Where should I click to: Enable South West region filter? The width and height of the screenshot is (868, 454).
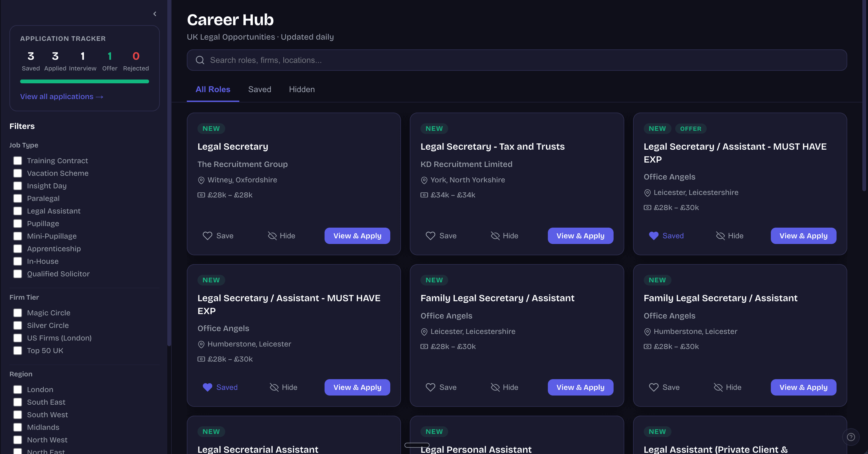(18, 415)
